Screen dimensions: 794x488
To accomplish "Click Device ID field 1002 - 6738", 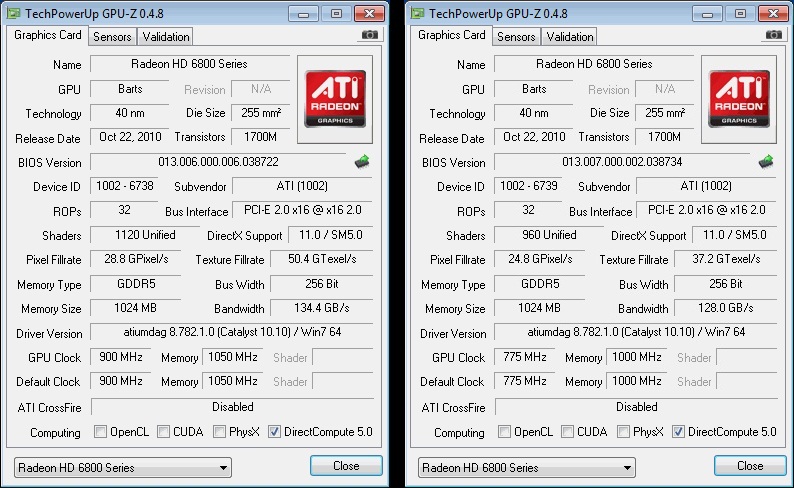I will [x=125, y=186].
